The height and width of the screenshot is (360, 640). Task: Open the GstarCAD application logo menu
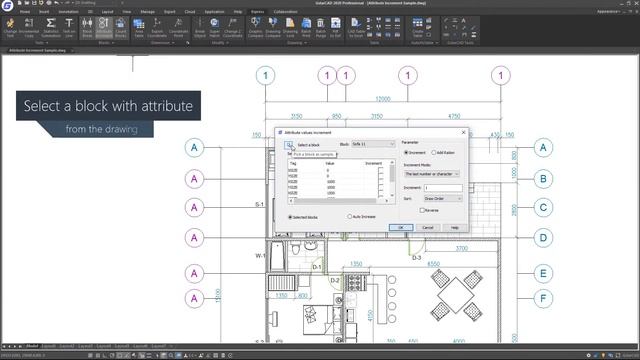[x=7, y=5]
